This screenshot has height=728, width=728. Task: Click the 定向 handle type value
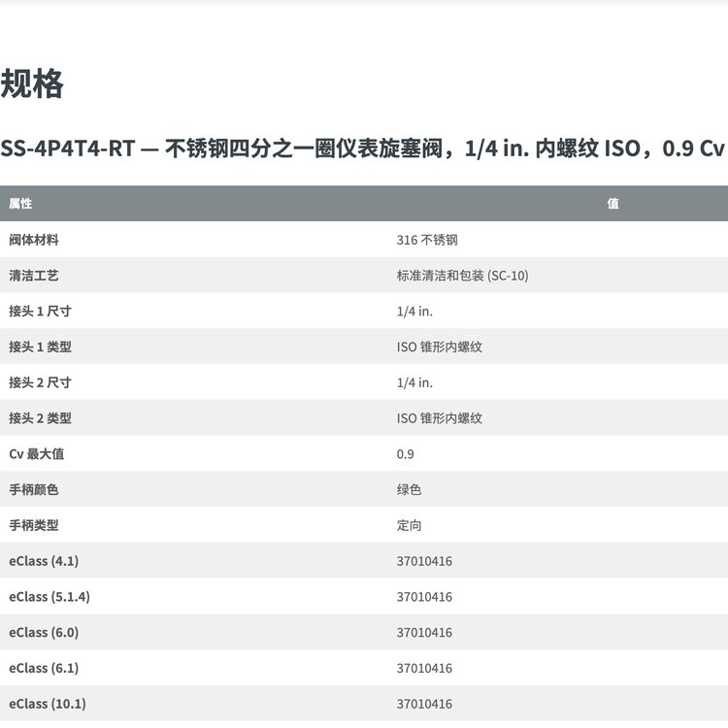coord(409,525)
